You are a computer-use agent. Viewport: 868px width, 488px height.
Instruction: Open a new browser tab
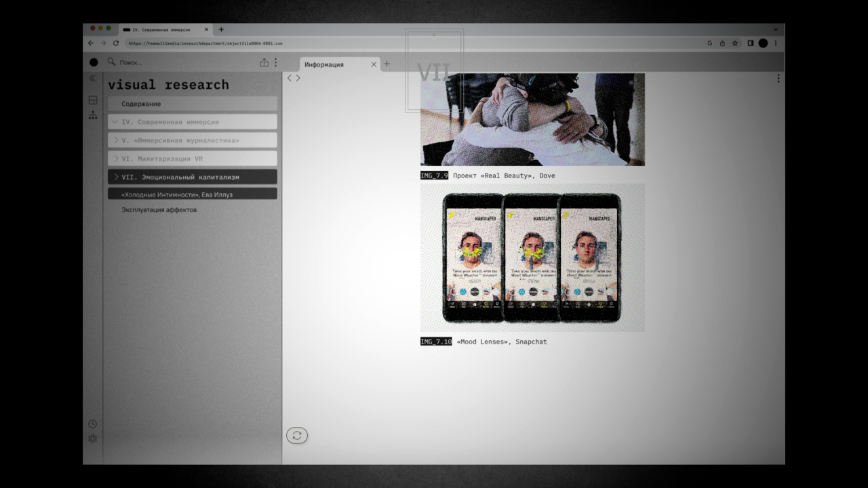pyautogui.click(x=221, y=29)
